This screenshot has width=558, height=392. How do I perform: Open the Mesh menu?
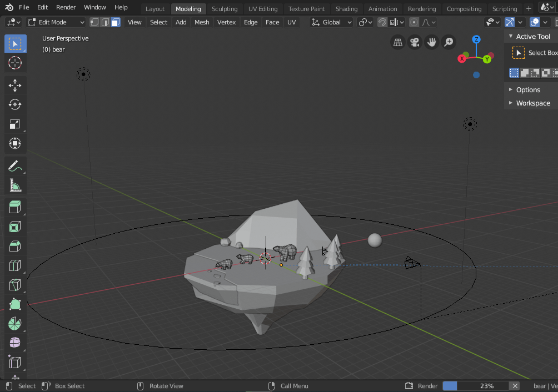point(202,22)
